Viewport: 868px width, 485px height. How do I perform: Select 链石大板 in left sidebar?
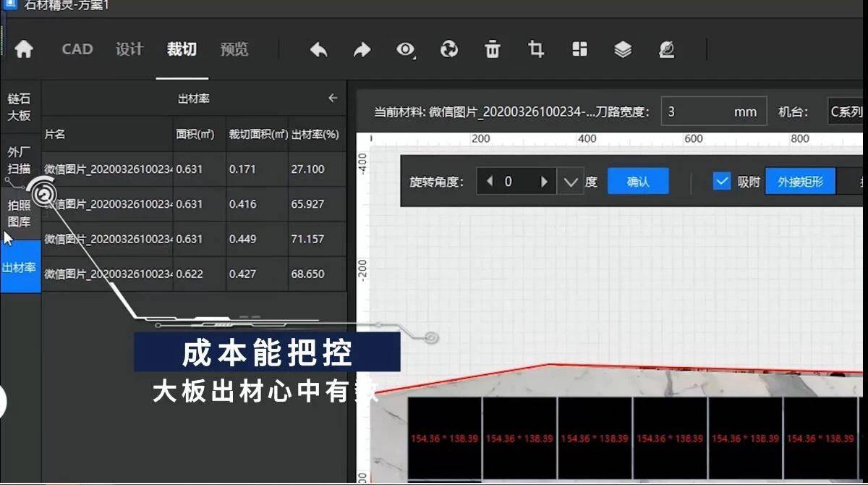click(x=20, y=107)
